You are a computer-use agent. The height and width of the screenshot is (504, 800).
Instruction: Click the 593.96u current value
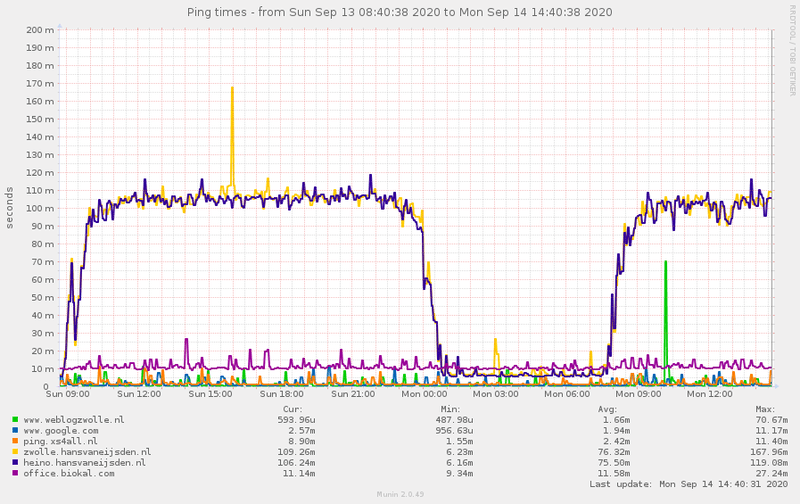pos(296,420)
